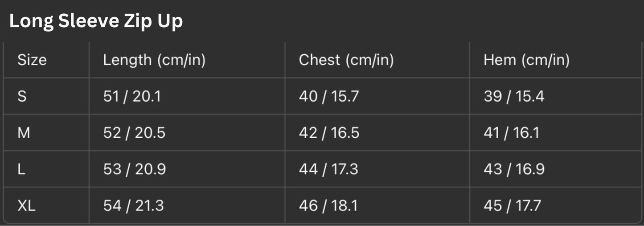Click the XL size row label
Image resolution: width=644 pixels, height=226 pixels.
point(26,206)
